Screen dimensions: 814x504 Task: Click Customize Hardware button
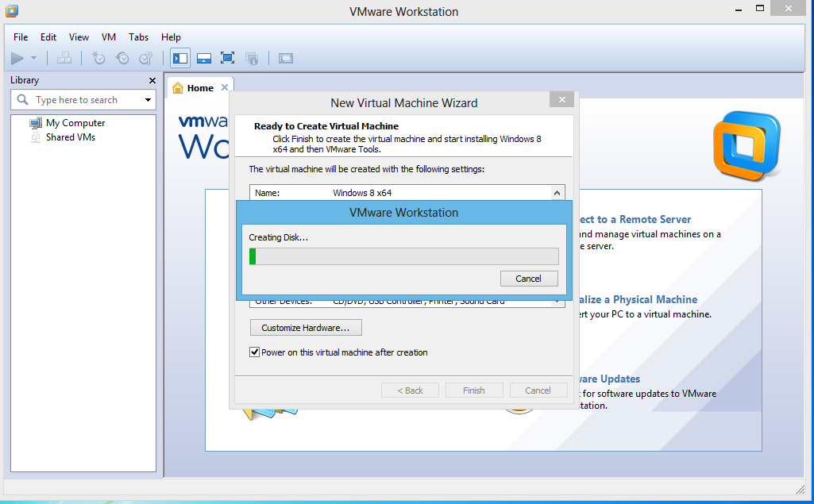pyautogui.click(x=306, y=328)
